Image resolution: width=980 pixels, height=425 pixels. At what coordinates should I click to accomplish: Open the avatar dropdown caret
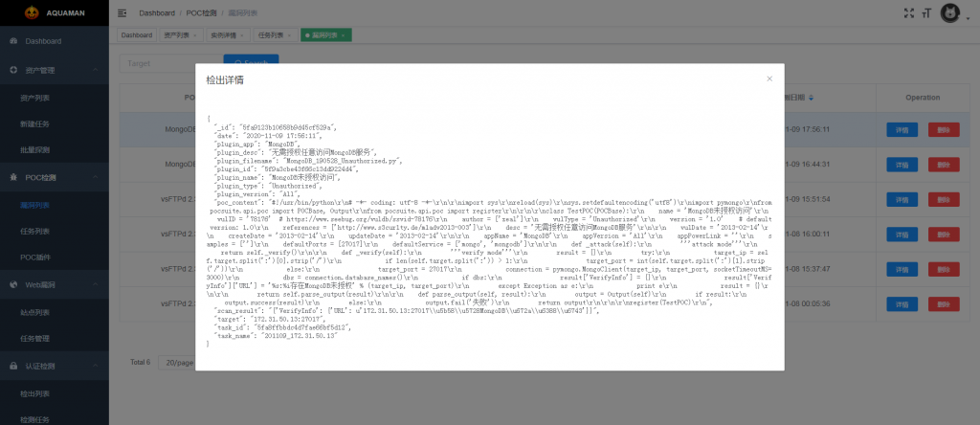(x=969, y=19)
